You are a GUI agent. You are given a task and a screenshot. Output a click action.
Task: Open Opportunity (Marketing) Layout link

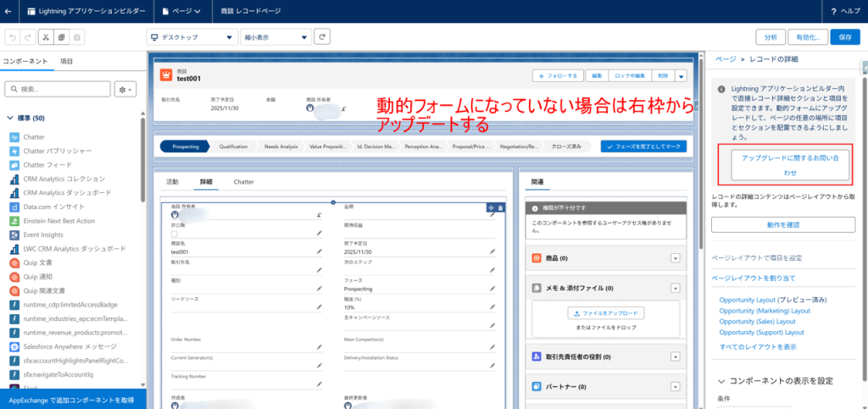765,311
